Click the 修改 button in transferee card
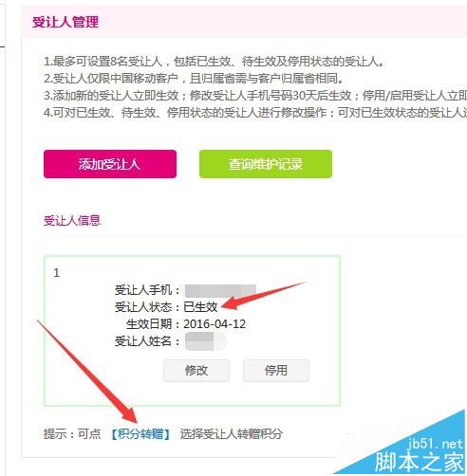The width and height of the screenshot is (467, 476). pos(196,371)
